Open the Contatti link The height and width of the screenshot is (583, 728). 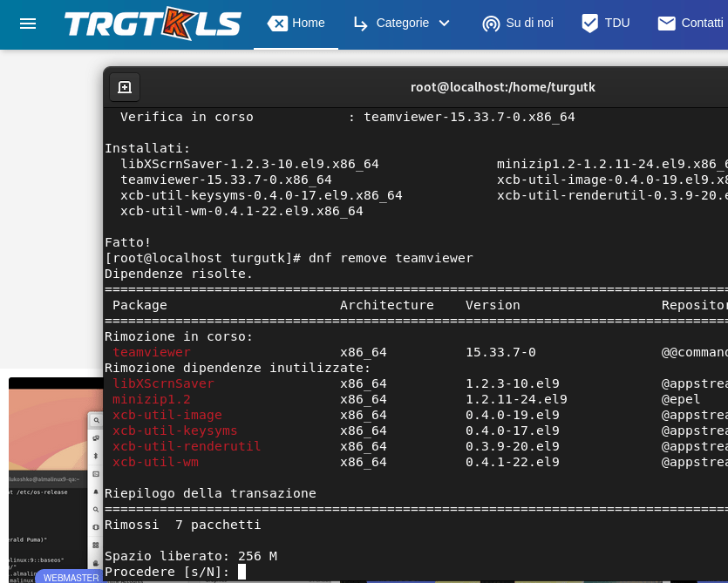tap(702, 24)
